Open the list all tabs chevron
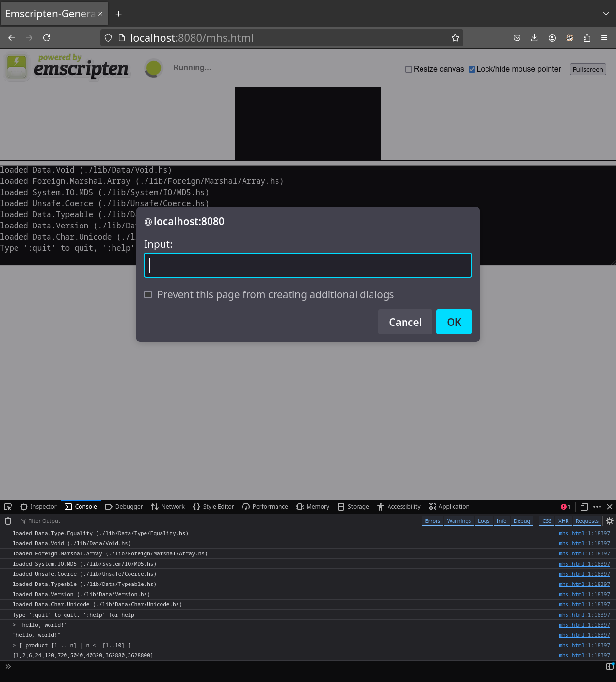 (x=606, y=14)
